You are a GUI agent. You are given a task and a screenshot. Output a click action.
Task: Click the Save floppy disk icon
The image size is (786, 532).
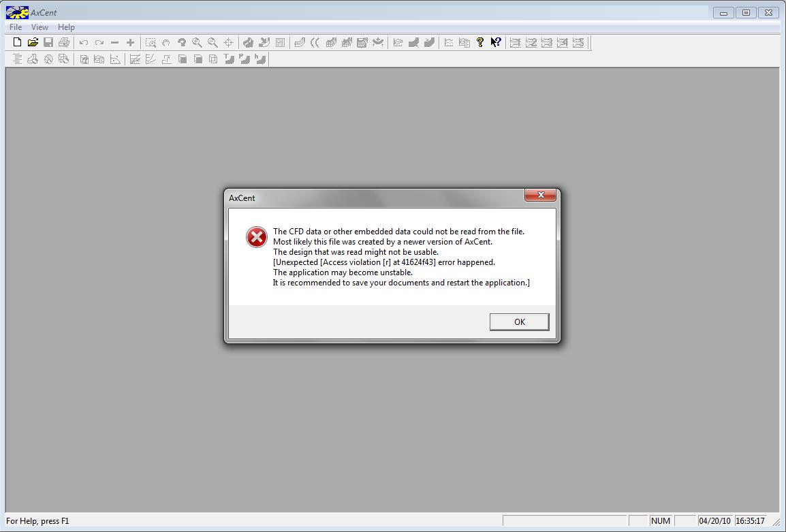coord(48,43)
